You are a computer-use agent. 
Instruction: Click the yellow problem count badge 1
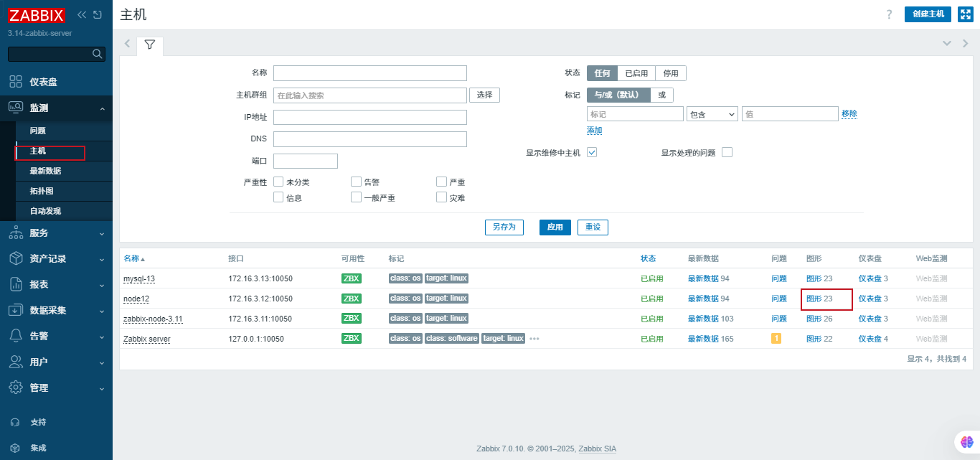tap(776, 339)
